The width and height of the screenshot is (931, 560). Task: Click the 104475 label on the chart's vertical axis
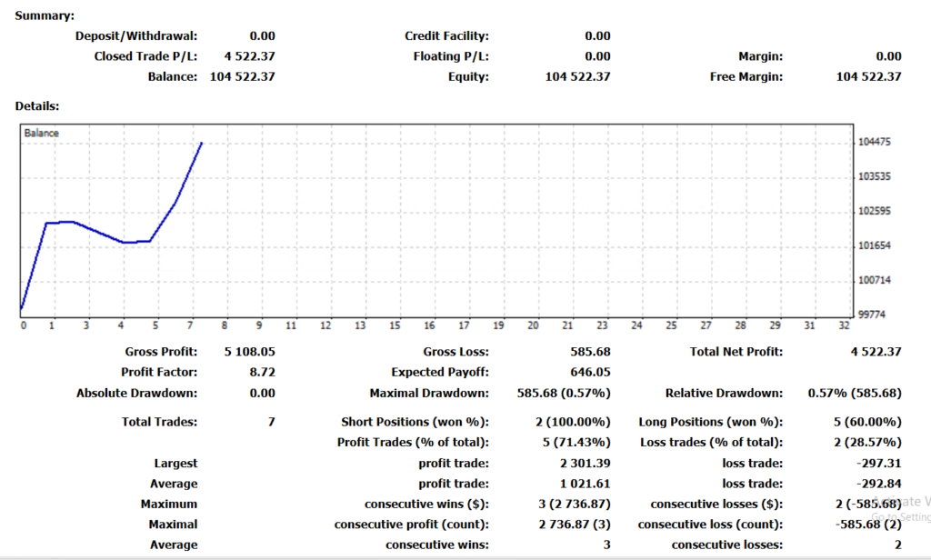(874, 143)
